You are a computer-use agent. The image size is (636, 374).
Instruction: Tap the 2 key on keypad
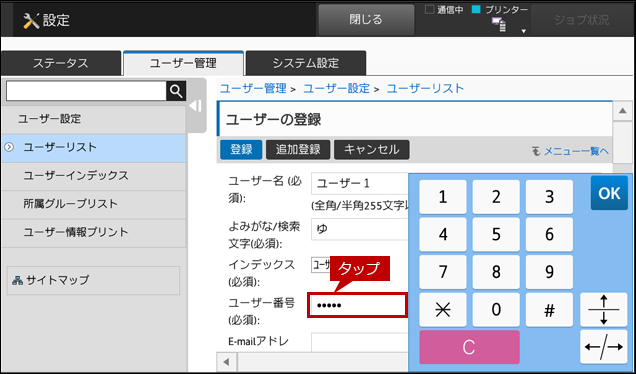[496, 197]
